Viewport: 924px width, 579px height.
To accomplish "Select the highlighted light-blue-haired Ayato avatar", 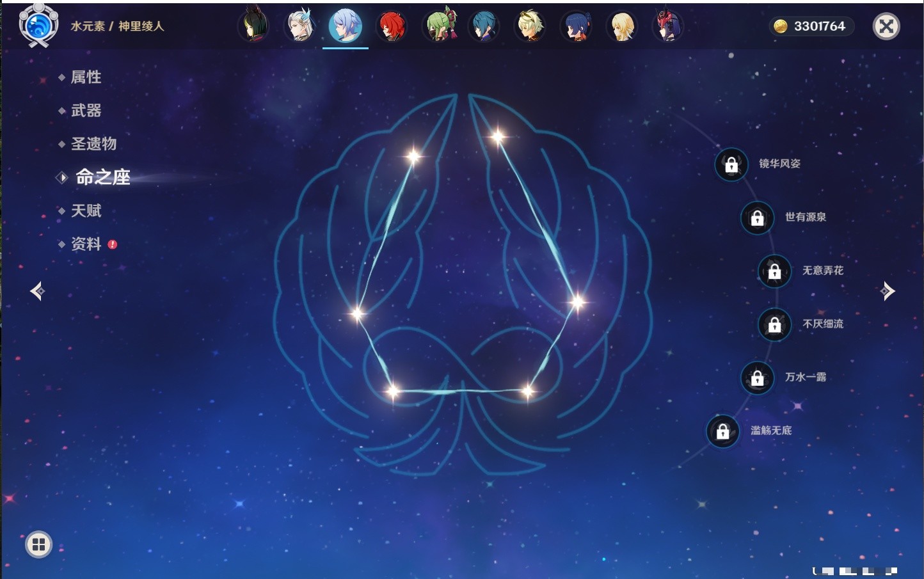I will (346, 26).
